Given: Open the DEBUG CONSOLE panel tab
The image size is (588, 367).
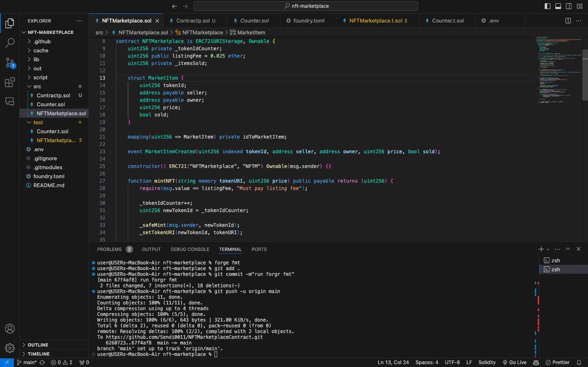Looking at the screenshot, I should 190,249.
